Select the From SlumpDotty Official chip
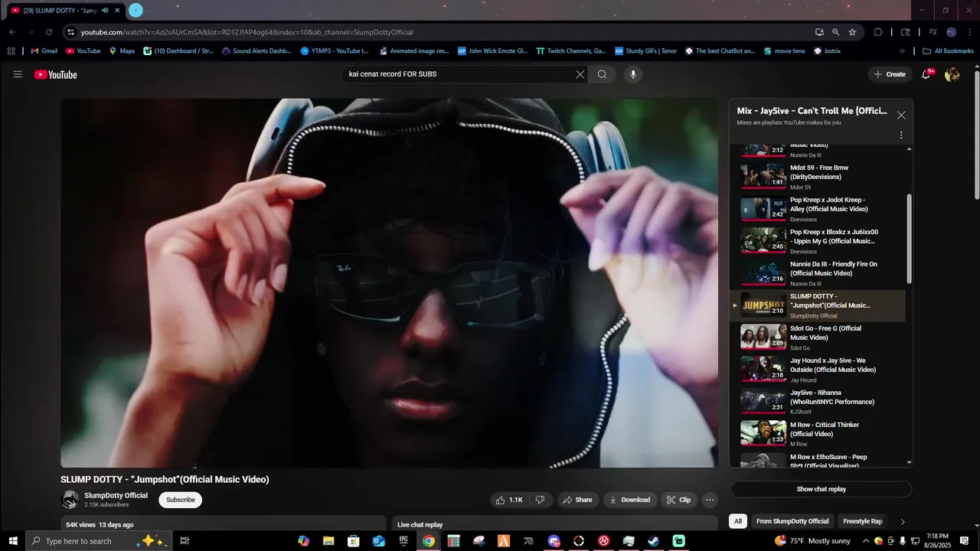This screenshot has width=980, height=551. click(x=792, y=521)
